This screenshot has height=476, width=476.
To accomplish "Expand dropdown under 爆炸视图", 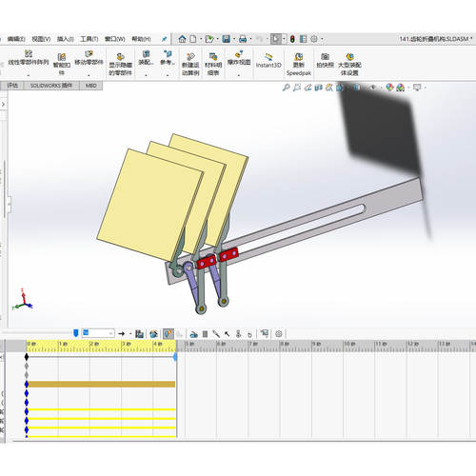I will click(239, 75).
